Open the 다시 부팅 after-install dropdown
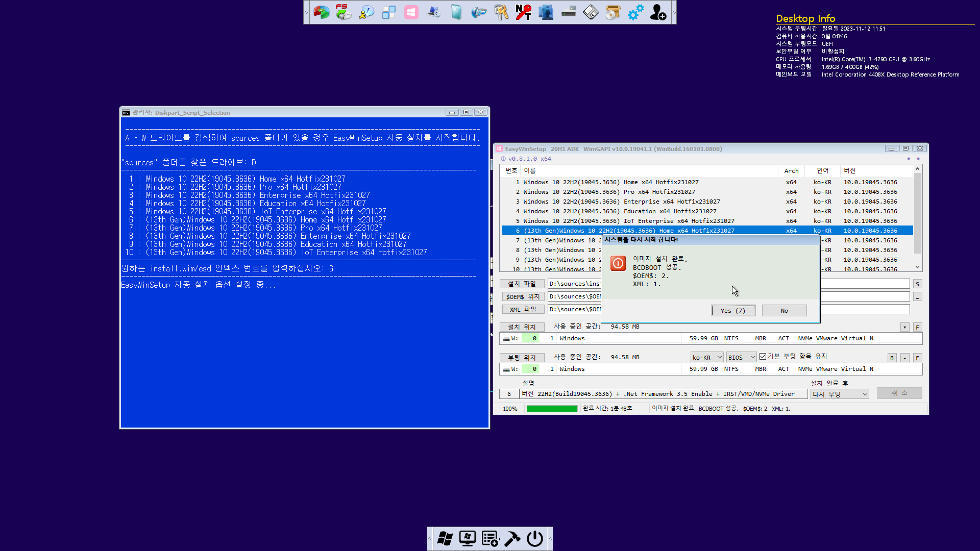Viewport: 980px width, 551px height. (x=840, y=394)
